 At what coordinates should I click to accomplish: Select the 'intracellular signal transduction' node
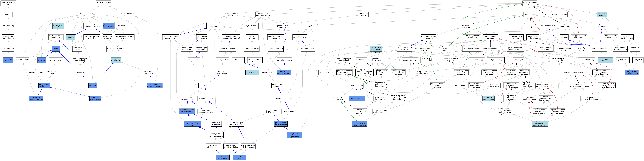605,60
